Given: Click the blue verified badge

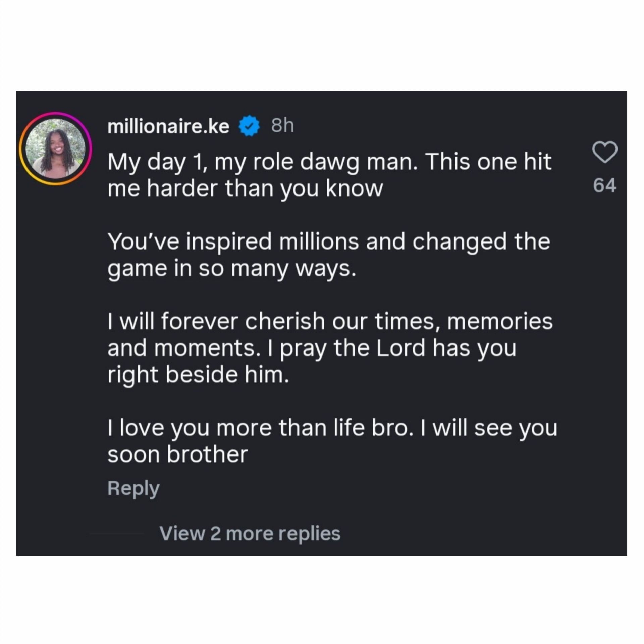Looking at the screenshot, I should click(x=249, y=126).
